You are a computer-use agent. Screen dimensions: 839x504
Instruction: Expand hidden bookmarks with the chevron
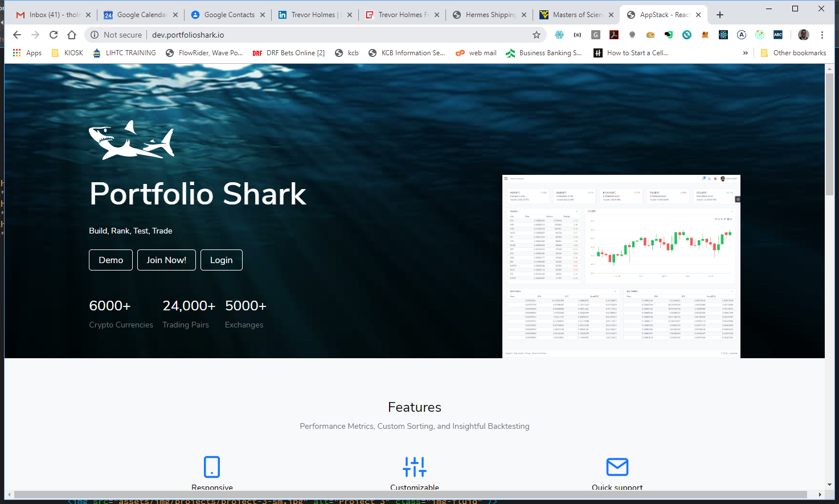tap(746, 52)
